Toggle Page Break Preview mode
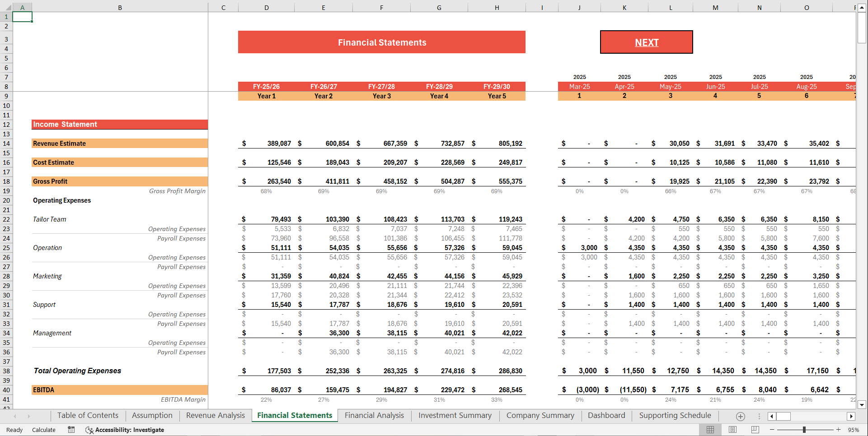868x436 pixels. click(x=754, y=430)
